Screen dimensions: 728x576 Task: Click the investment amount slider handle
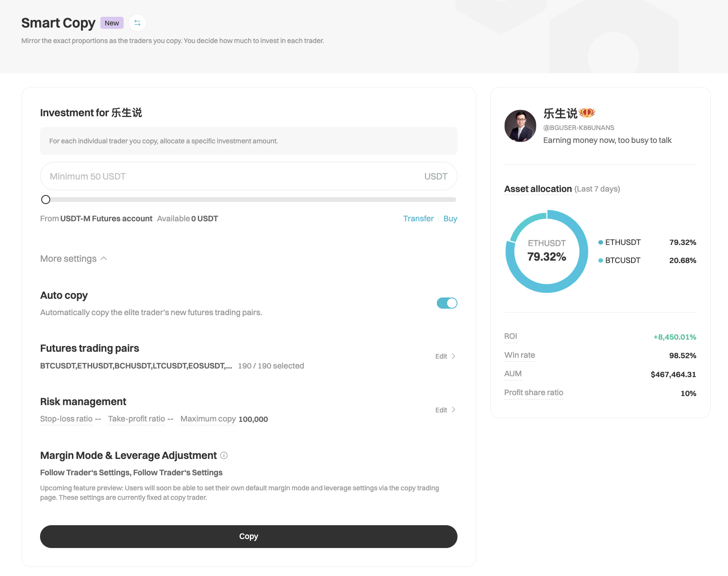point(46,200)
